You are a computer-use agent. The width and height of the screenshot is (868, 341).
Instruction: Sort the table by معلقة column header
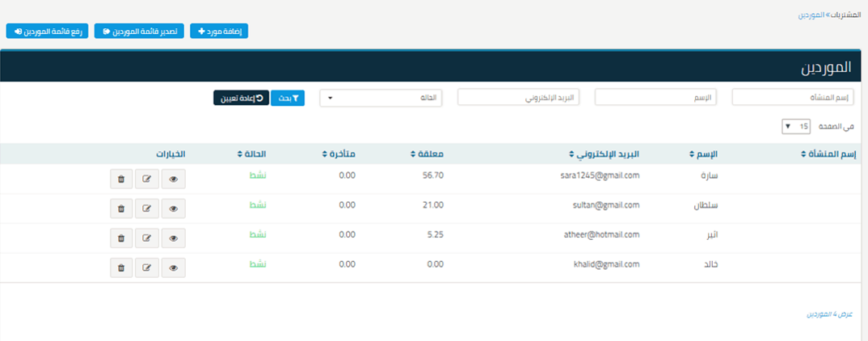click(x=428, y=154)
